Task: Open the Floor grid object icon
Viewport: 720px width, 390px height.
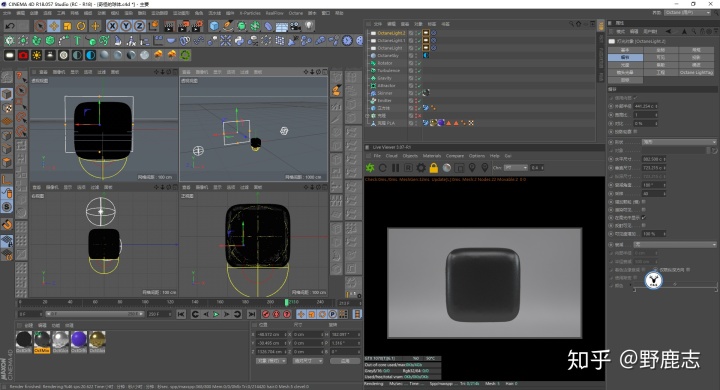Action: click(282, 26)
